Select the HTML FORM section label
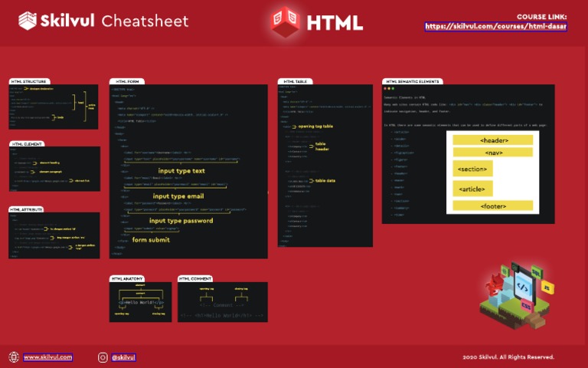Viewport: 588px width, 368px height. 127,81
